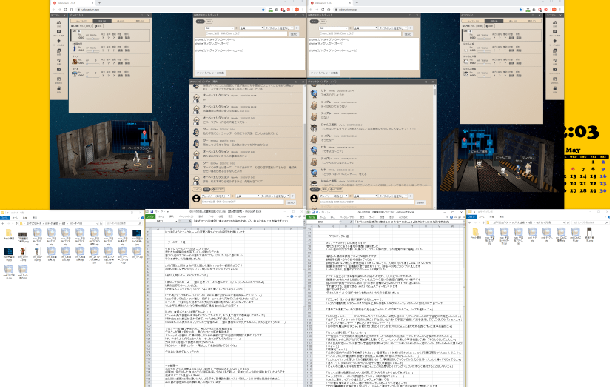
Task: Click the 2:03 desktop clock widget
Action: (581, 132)
